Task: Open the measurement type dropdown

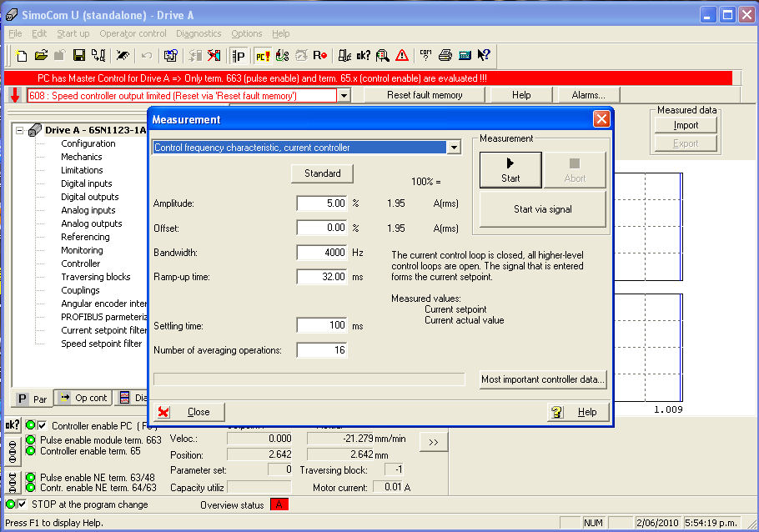Action: 454,148
